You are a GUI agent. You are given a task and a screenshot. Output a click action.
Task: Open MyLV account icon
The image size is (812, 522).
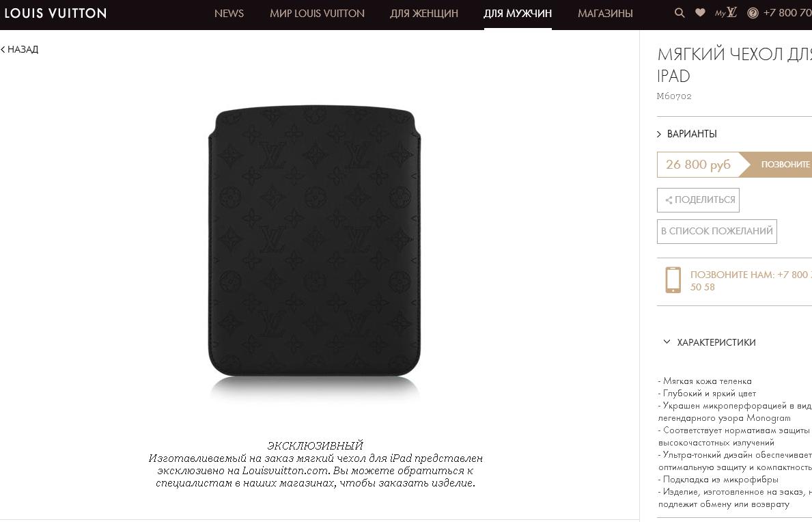click(726, 12)
